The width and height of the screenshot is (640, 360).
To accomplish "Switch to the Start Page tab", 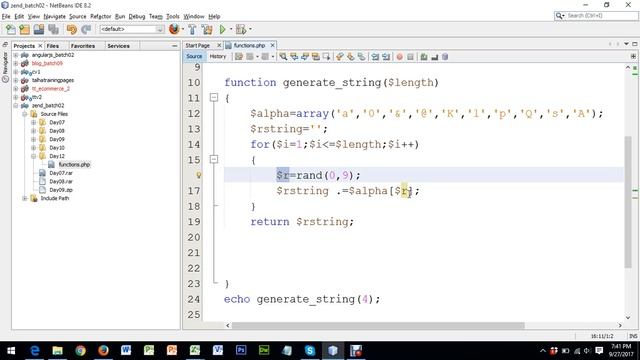I will pos(198,45).
